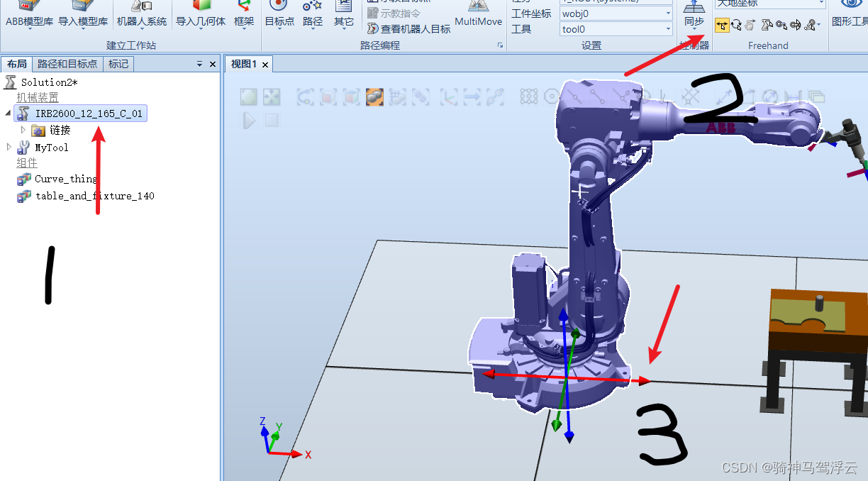Select the 机械装置 mechanisms heading
Image resolution: width=868 pixels, height=481 pixels.
tap(38, 97)
